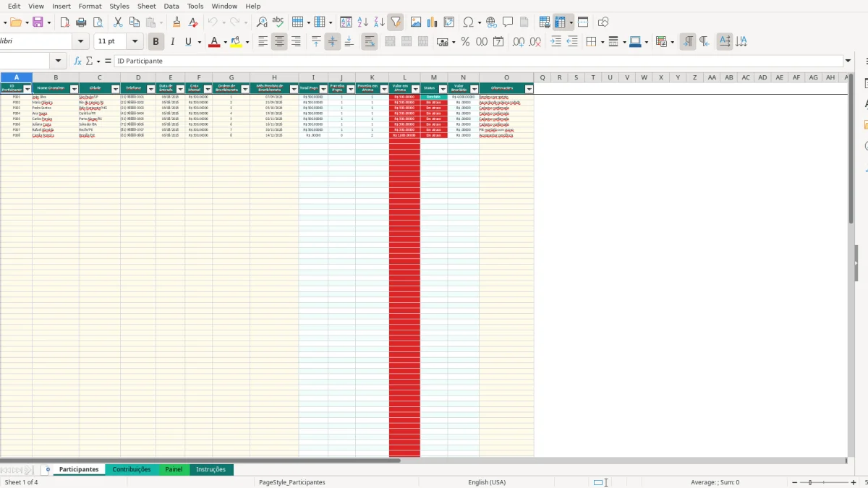
Task: Open the Data menu
Action: [x=171, y=6]
